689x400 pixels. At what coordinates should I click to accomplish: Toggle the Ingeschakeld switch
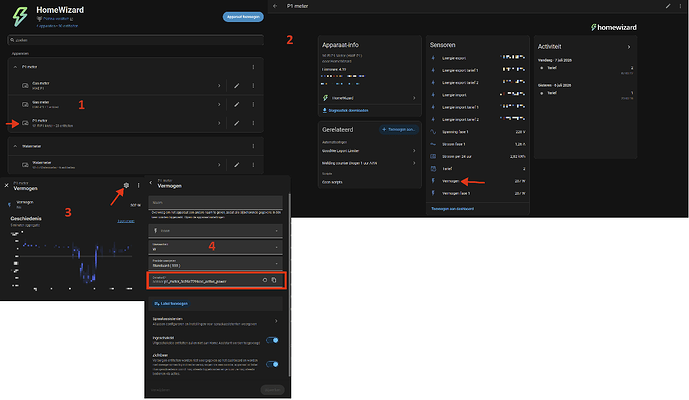pos(272,340)
